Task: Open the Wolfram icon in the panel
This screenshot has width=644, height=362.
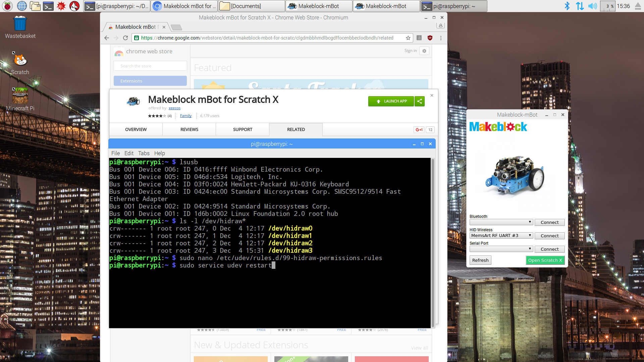Action: coord(74,6)
